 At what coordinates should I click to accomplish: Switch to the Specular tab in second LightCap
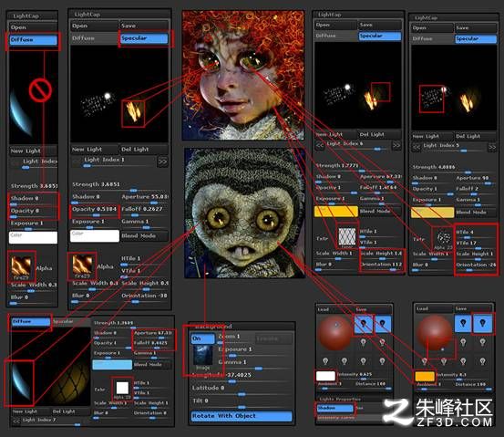(x=144, y=38)
